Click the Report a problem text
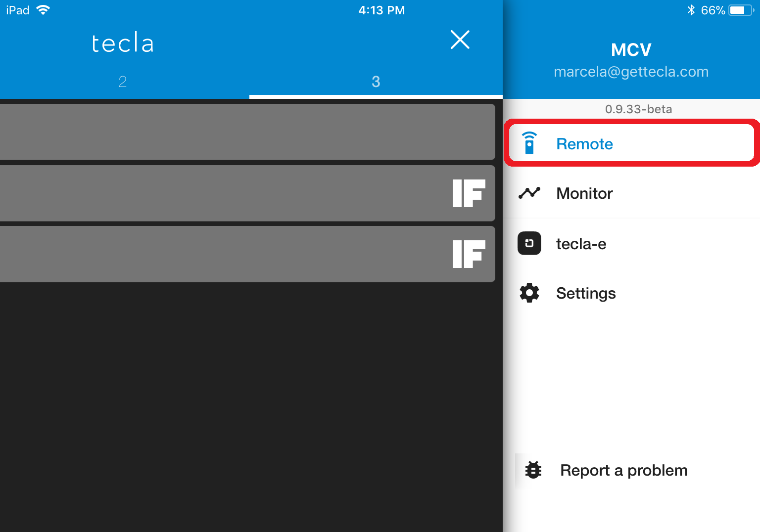 click(623, 470)
